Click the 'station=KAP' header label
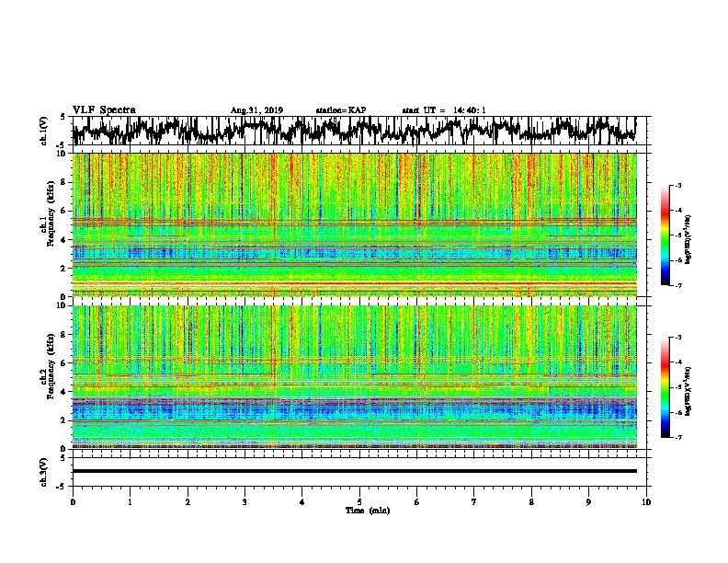728x563 pixels. tap(341, 110)
